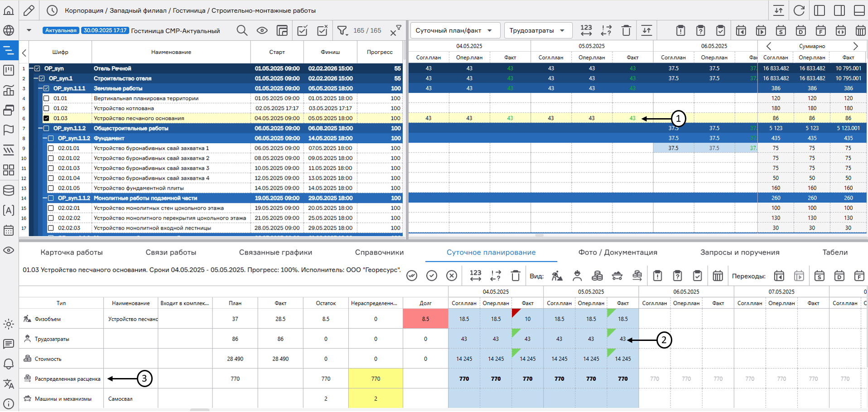Click the Прогресс column header
The height and width of the screenshot is (412, 868).
coord(380,52)
